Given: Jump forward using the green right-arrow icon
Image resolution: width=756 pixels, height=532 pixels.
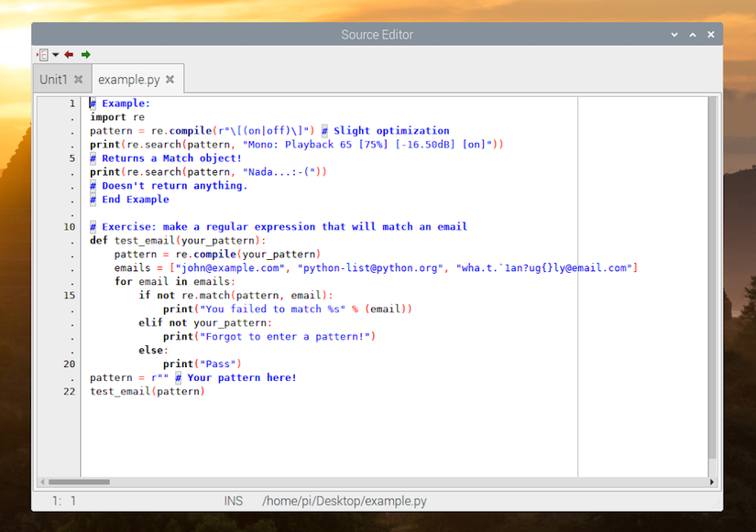Looking at the screenshot, I should coord(84,54).
